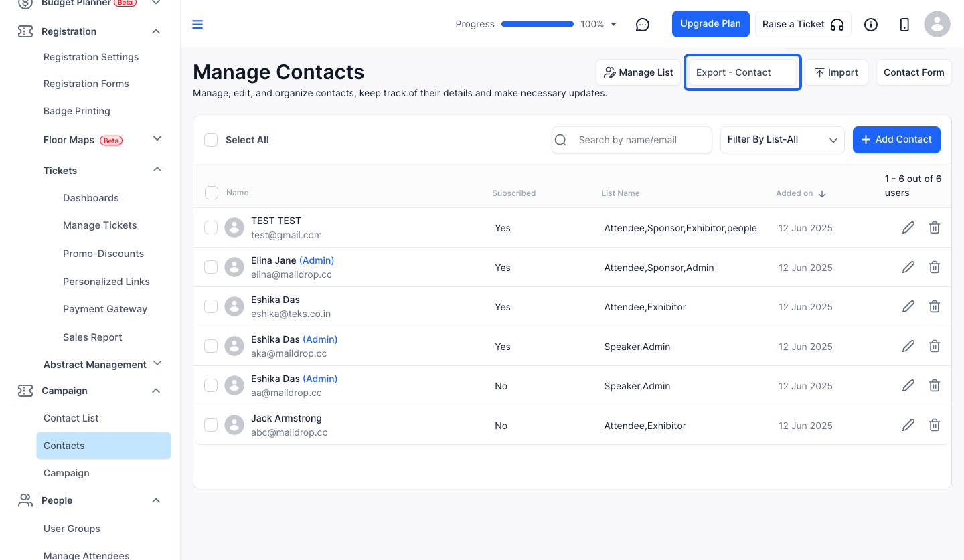Open Badge Printing in sidebar

pos(77,111)
